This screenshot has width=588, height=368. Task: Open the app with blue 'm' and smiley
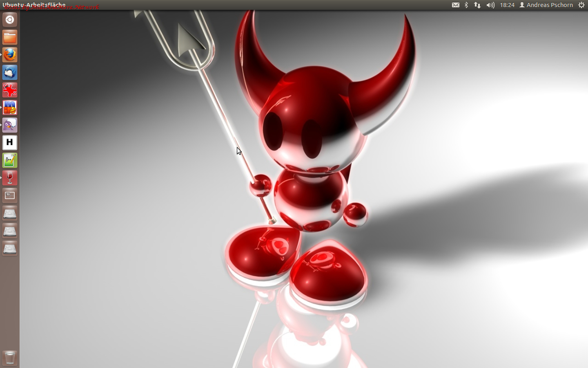click(x=10, y=108)
